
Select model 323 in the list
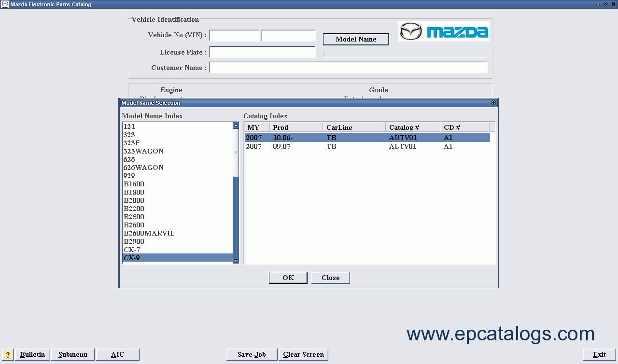point(178,135)
